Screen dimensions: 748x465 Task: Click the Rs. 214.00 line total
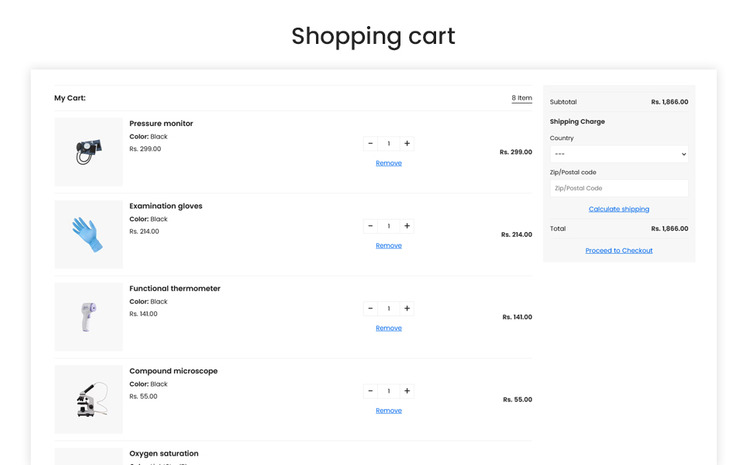517,235
